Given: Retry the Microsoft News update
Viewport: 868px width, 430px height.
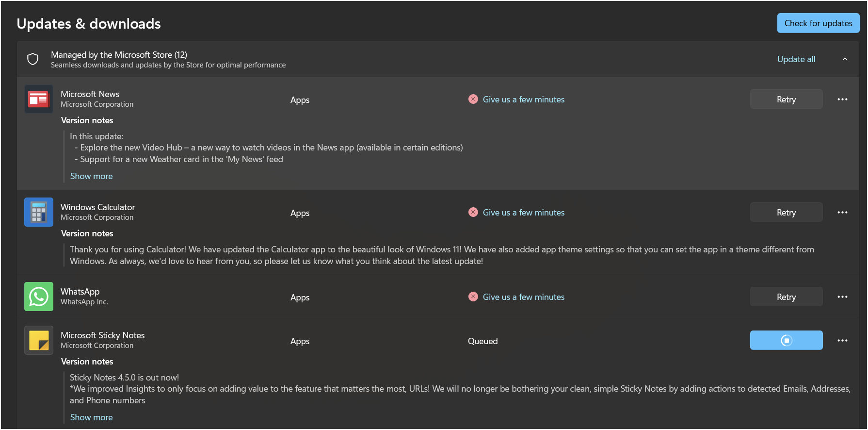Looking at the screenshot, I should (x=786, y=99).
